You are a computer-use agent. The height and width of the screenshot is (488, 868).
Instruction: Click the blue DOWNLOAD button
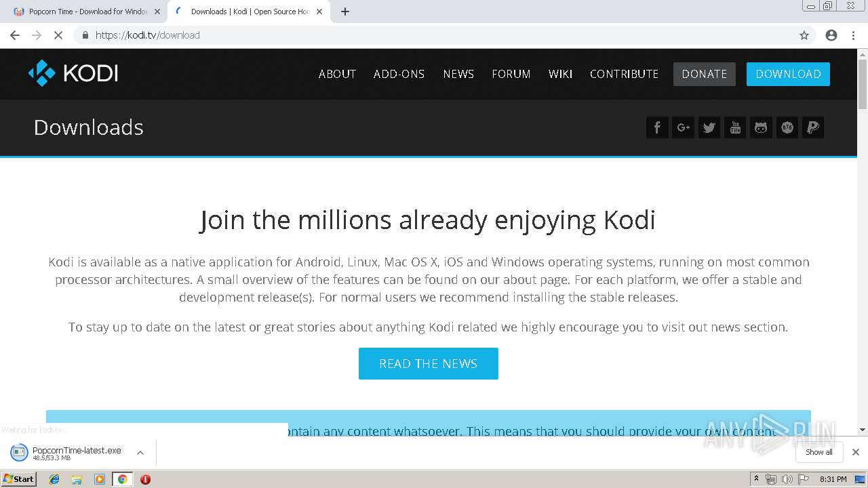pyautogui.click(x=788, y=74)
